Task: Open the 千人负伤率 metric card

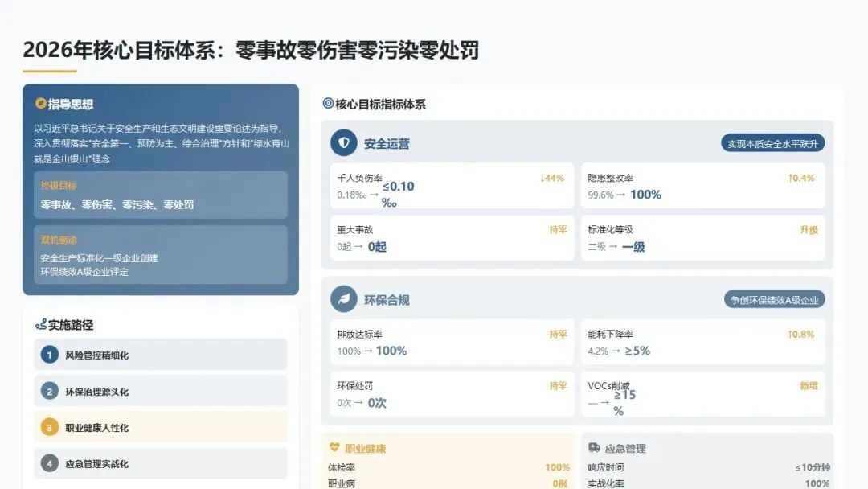Action: tap(452, 186)
